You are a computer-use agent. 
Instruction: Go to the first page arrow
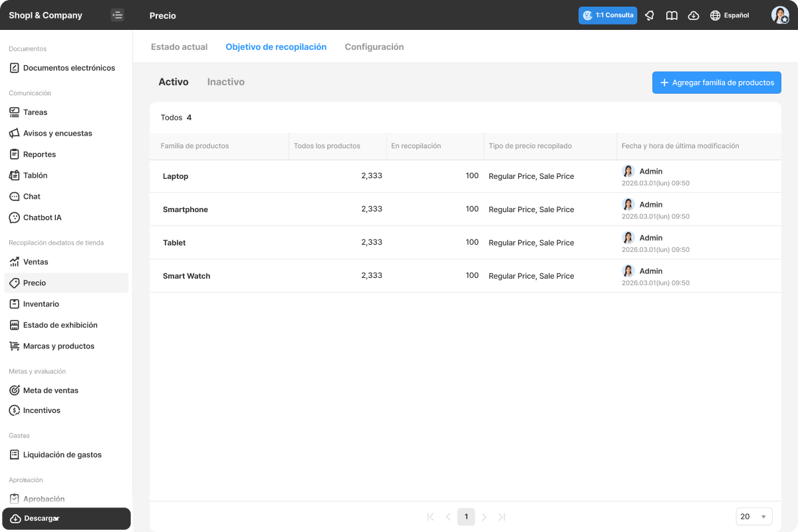click(x=430, y=517)
